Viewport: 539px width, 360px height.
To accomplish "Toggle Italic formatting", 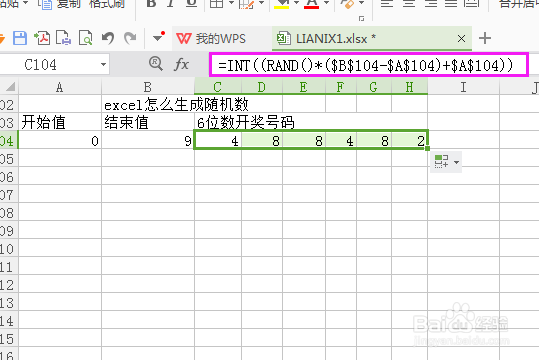I will point(171,3).
